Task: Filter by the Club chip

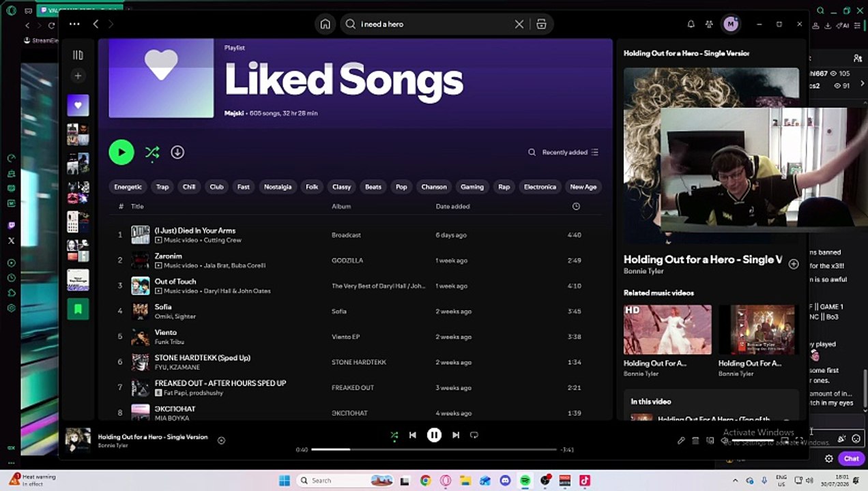Action: 216,187
